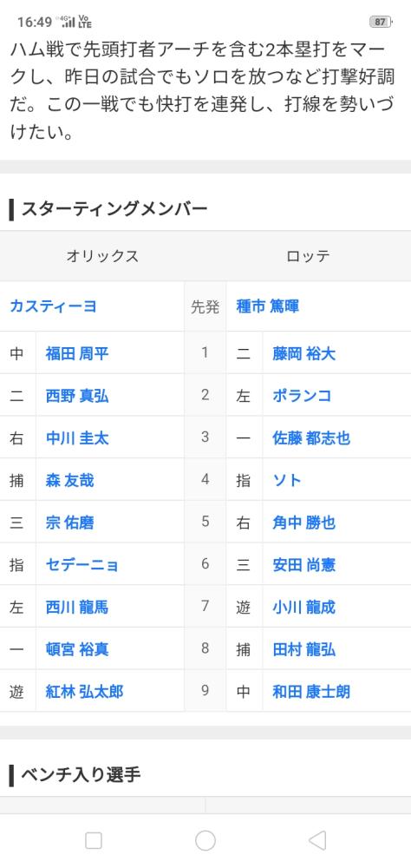The height and width of the screenshot is (868, 411).
Task: Open 角中 勝也 player link
Action: point(303,523)
